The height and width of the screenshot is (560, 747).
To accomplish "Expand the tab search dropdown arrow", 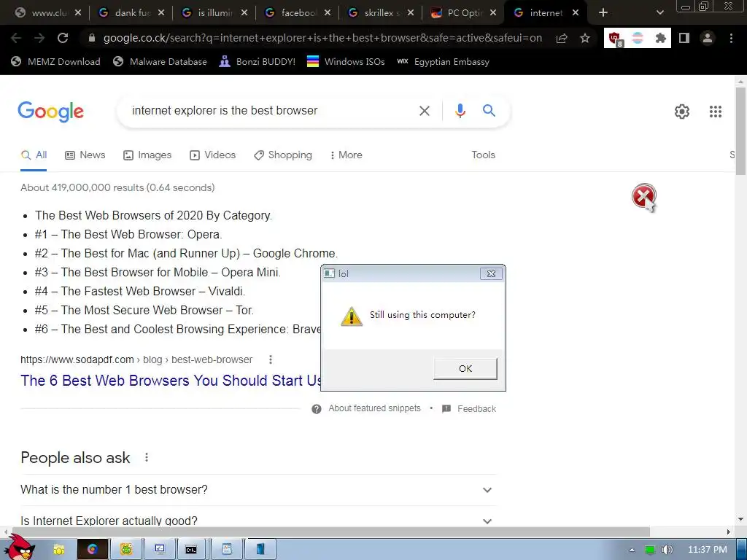I will [659, 13].
